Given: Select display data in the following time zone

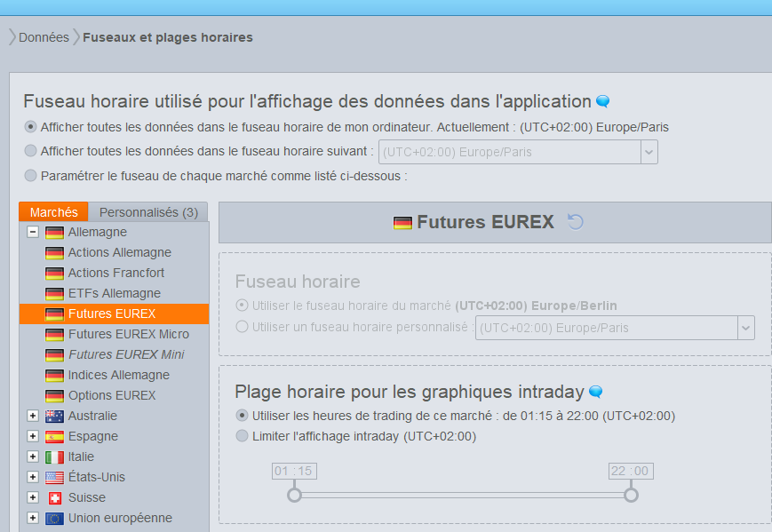Looking at the screenshot, I should coord(30,151).
